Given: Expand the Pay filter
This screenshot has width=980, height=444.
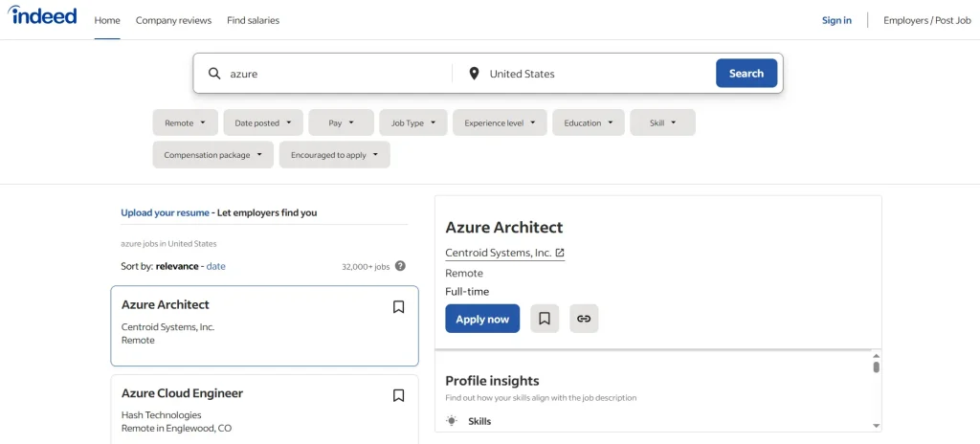Looking at the screenshot, I should (342, 122).
